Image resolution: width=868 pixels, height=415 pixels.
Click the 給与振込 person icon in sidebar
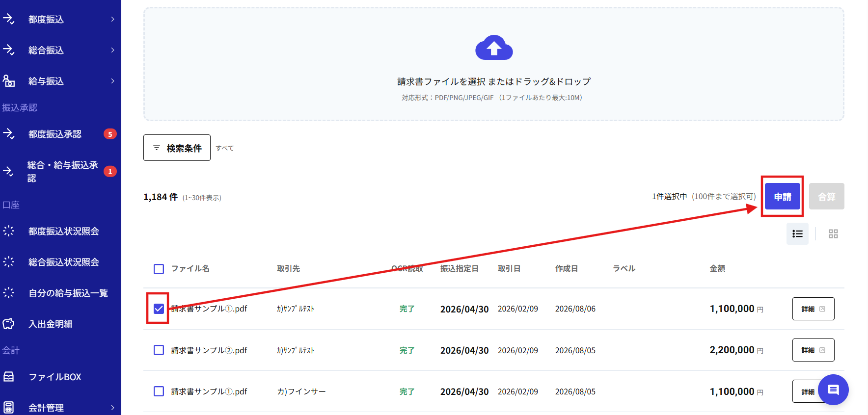pos(9,81)
